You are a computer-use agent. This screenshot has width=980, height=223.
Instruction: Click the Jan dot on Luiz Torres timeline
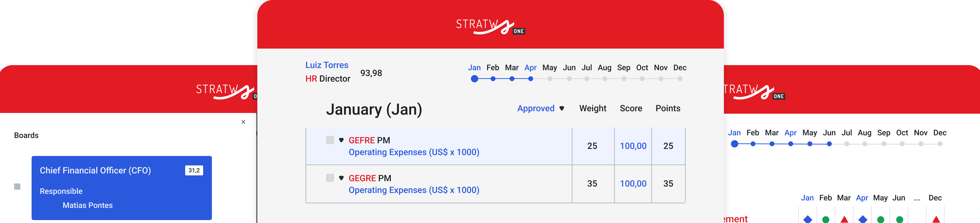474,79
